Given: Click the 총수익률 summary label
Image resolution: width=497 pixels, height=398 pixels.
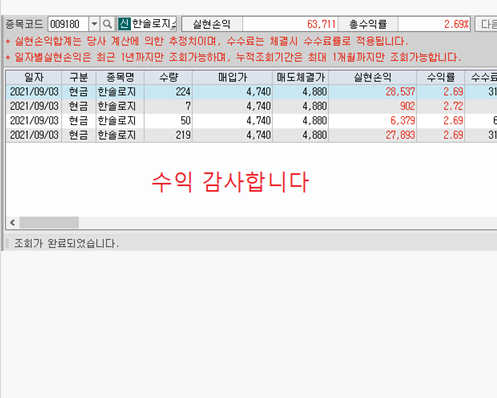Looking at the screenshot, I should 368,24.
